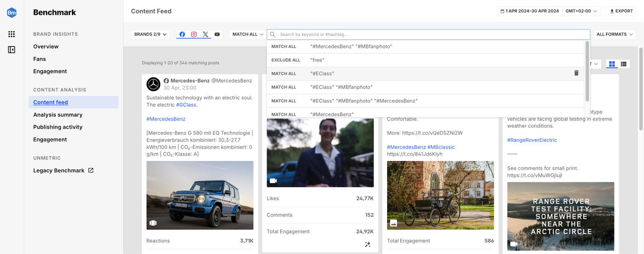Collapse the sidebar panel icon
The width and height of the screenshot is (644, 254).
[12, 50]
